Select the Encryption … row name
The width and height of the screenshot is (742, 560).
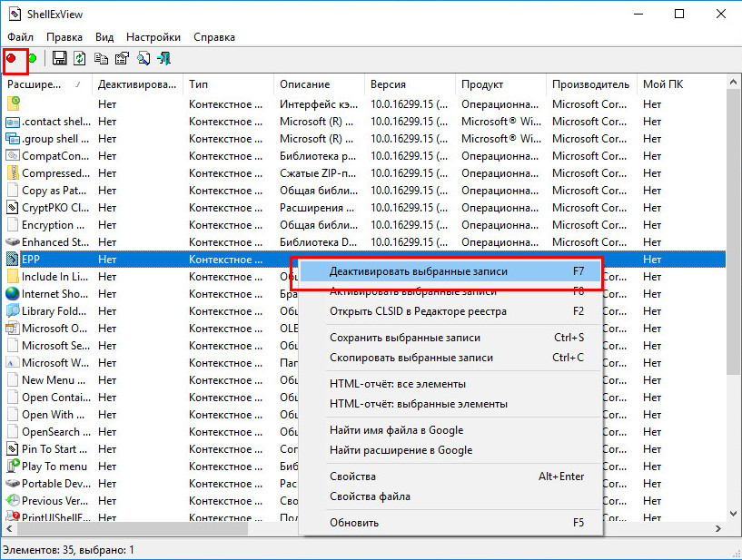53,225
